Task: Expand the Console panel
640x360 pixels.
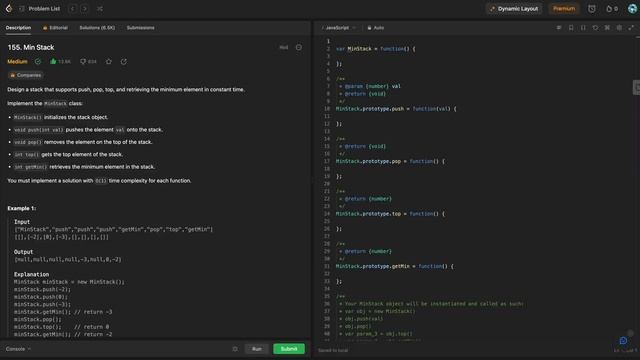Action: click(18, 349)
